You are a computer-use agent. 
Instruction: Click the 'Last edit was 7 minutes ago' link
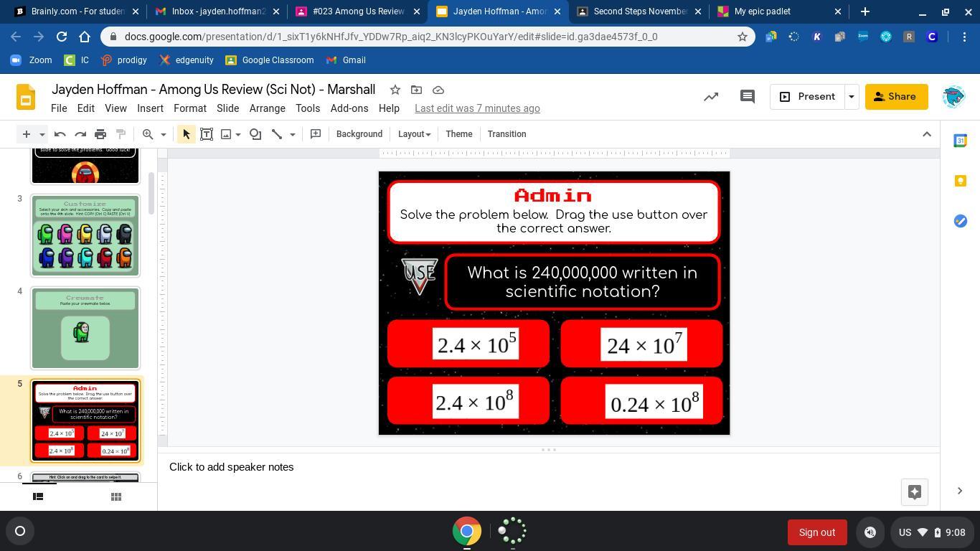477,108
